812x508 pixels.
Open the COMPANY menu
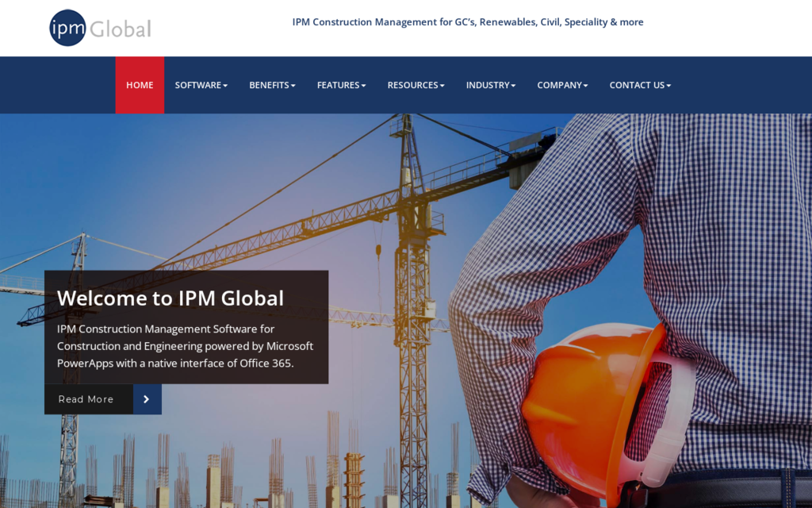point(559,85)
